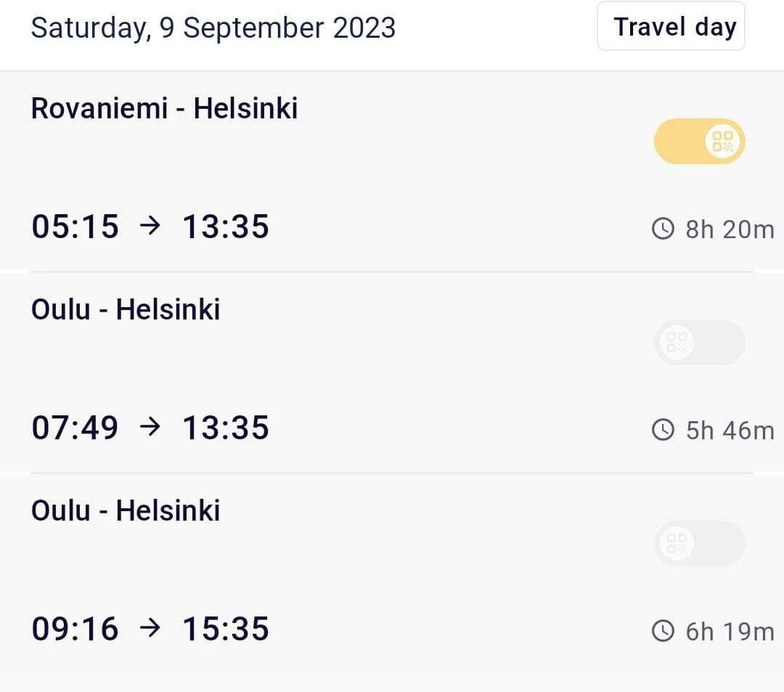Click the arrow icon after 05:15
Viewport: 784px width, 692px height.
click(150, 227)
